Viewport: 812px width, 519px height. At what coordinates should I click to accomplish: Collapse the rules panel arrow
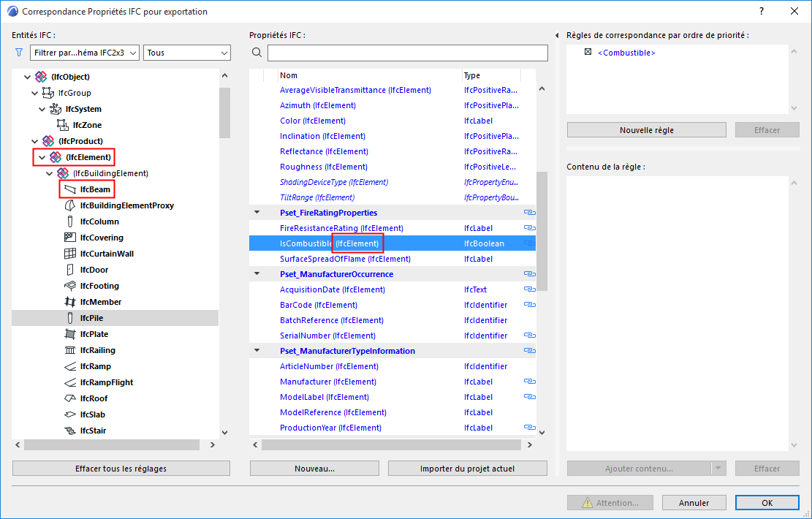tap(557, 36)
